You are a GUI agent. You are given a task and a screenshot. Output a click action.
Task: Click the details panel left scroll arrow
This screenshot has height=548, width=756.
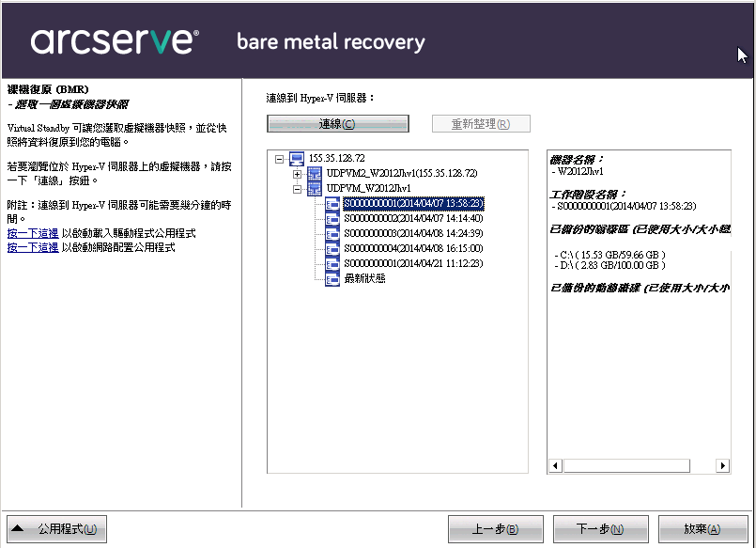pos(555,465)
